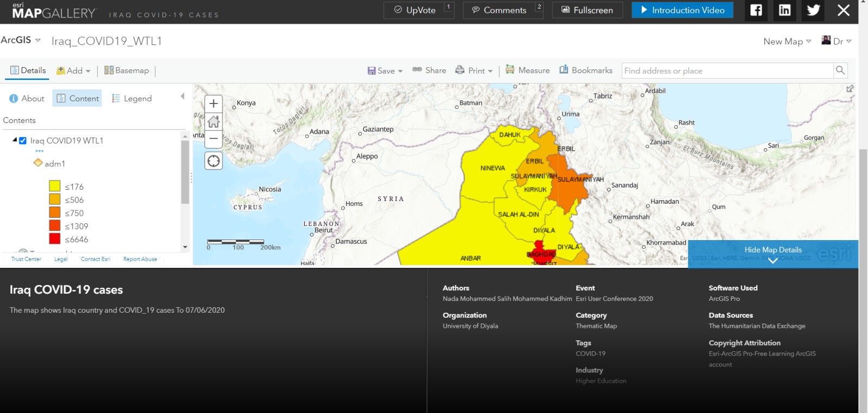Open the Contact Esri link
The height and width of the screenshot is (413, 868).
(95, 259)
